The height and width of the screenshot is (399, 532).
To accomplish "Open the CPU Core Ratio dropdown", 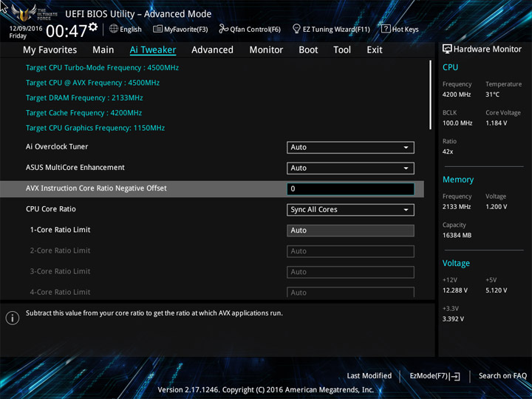I will tap(350, 210).
